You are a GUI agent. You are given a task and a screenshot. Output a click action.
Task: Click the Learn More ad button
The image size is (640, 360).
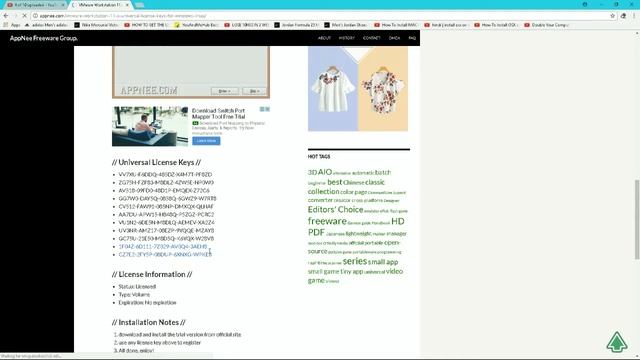(x=206, y=141)
